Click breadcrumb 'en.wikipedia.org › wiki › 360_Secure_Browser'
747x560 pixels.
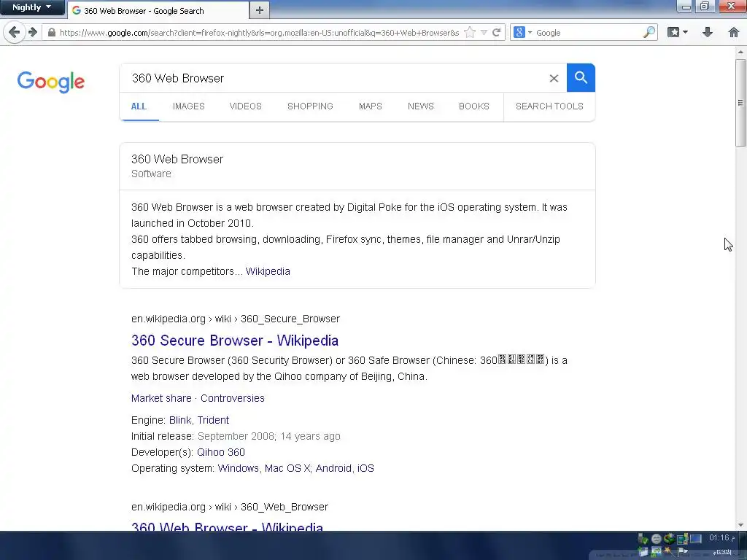tap(236, 319)
